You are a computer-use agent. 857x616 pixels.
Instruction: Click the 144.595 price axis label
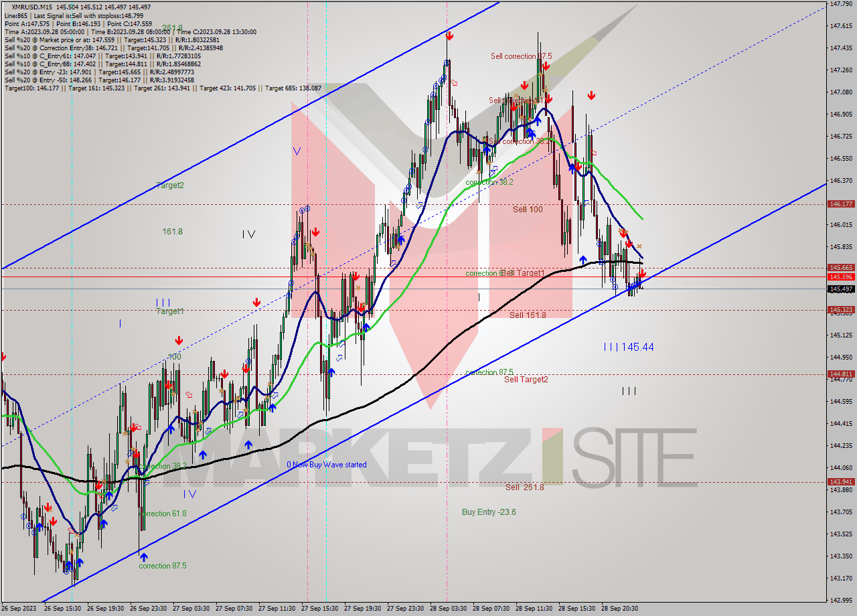841,402
